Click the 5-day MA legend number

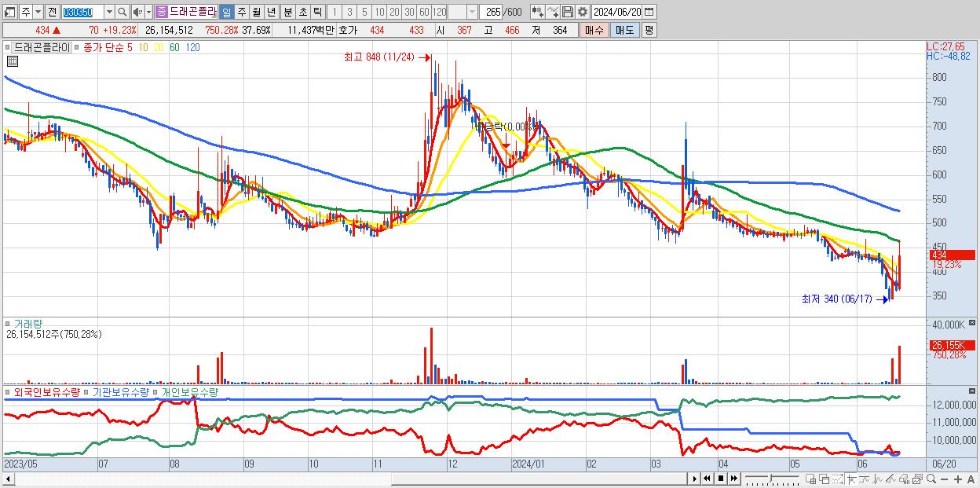tap(130, 47)
